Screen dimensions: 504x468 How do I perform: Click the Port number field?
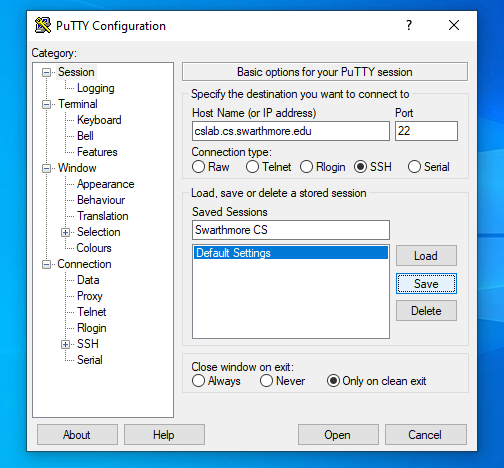pos(426,131)
